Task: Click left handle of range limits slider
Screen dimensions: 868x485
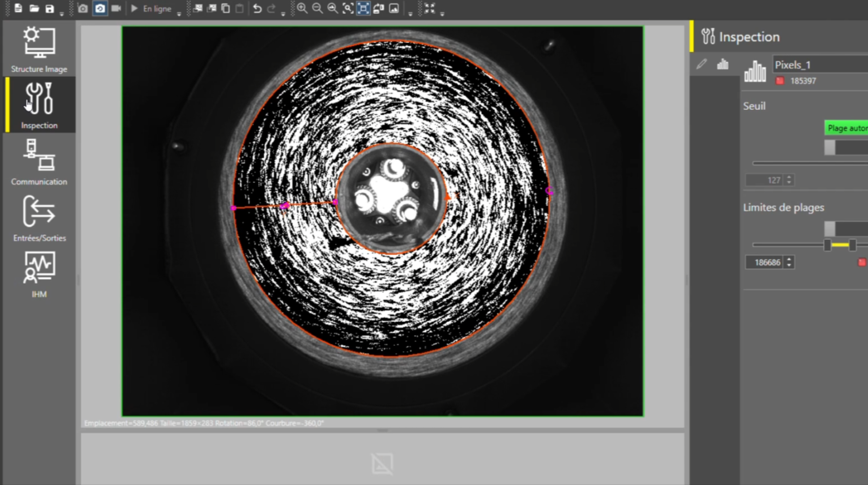Action: click(827, 245)
